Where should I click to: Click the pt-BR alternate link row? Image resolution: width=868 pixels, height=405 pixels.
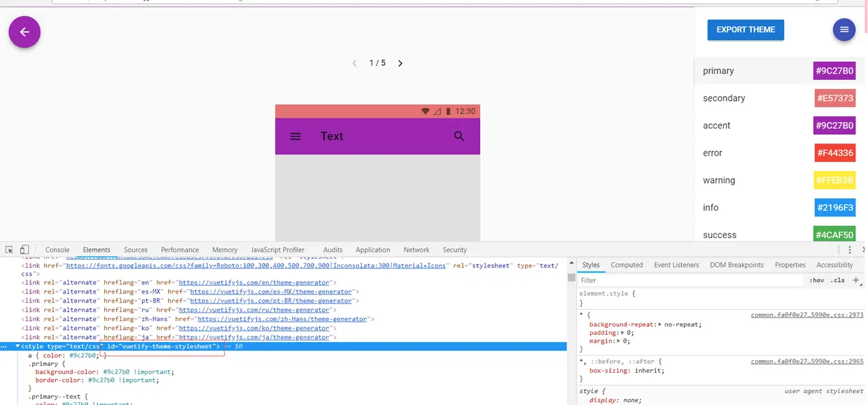tap(190, 301)
